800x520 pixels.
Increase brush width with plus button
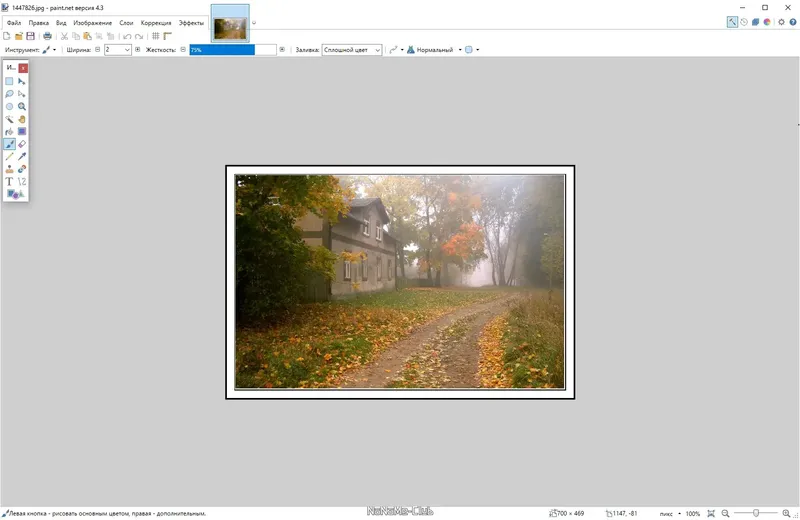coord(137,49)
